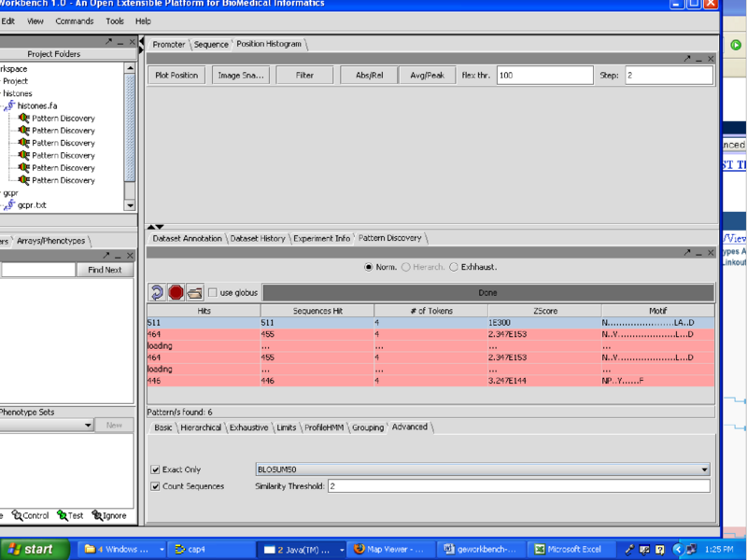This screenshot has width=747, height=560.
Task: Click the Plot Position button
Action: (x=176, y=76)
